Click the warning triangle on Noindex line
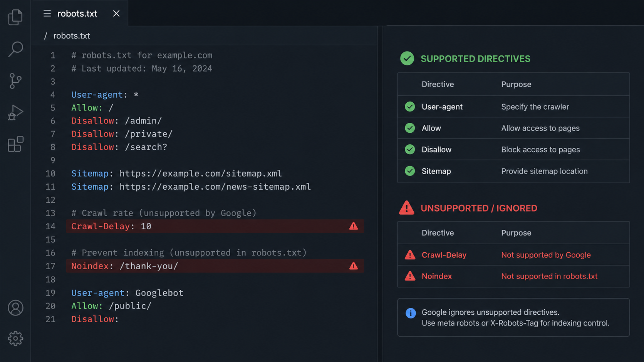Screen dimensions: 644x362 point(354,266)
